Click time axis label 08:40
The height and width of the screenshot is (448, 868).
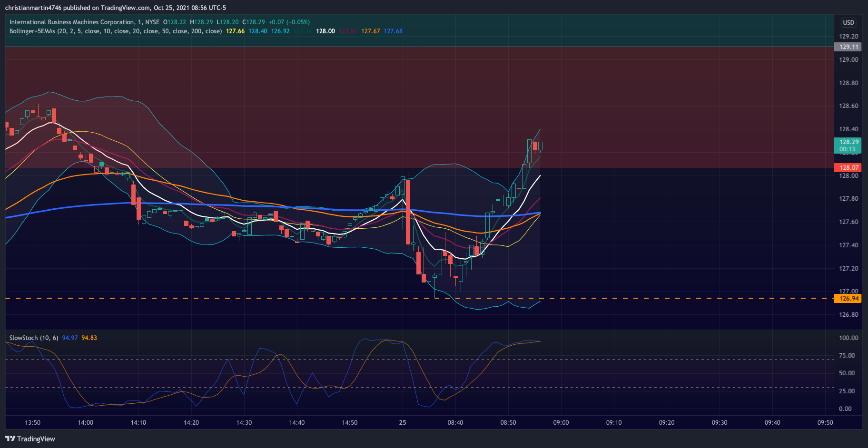[455, 422]
